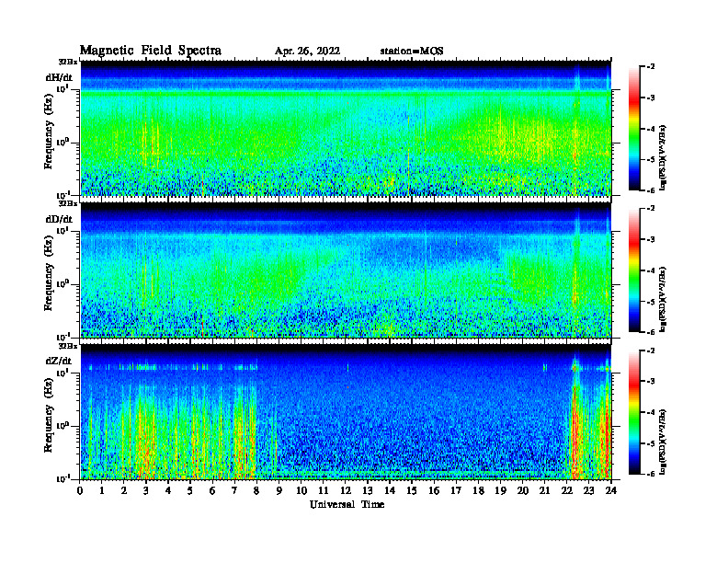Click the "-5" tick on dZ/dt color bar
The height and width of the screenshot is (563, 728).
(x=650, y=443)
